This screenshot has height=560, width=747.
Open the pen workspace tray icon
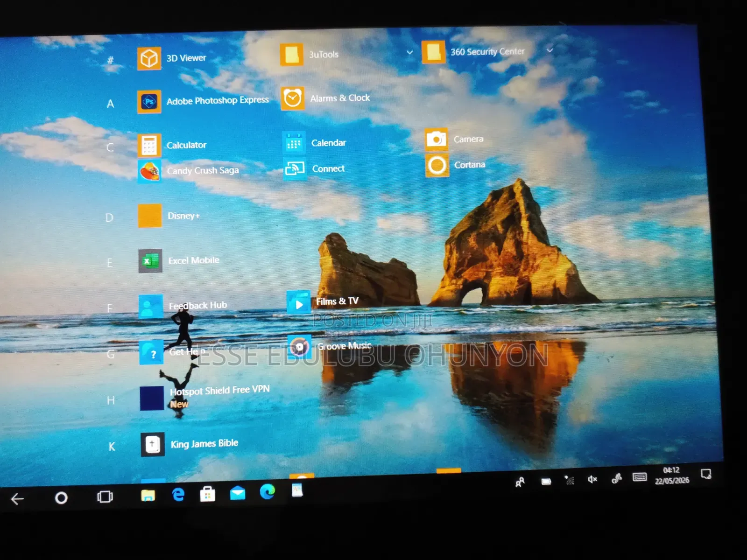point(616,478)
